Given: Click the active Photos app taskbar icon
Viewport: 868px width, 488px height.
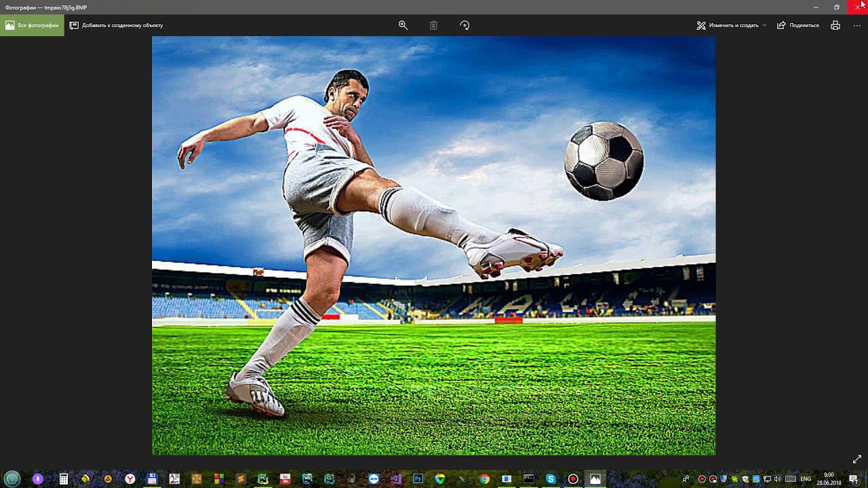Looking at the screenshot, I should click(x=595, y=479).
